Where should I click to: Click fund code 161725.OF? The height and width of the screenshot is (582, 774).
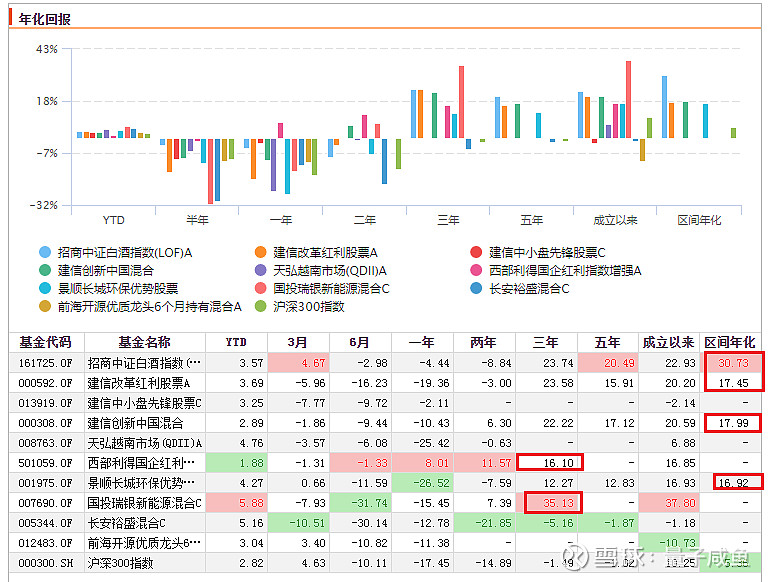click(x=45, y=363)
